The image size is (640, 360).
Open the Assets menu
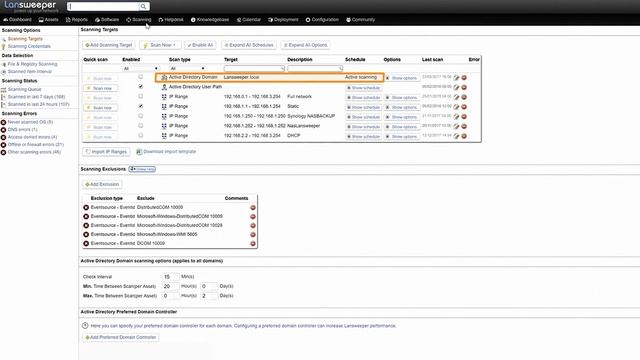click(x=49, y=20)
